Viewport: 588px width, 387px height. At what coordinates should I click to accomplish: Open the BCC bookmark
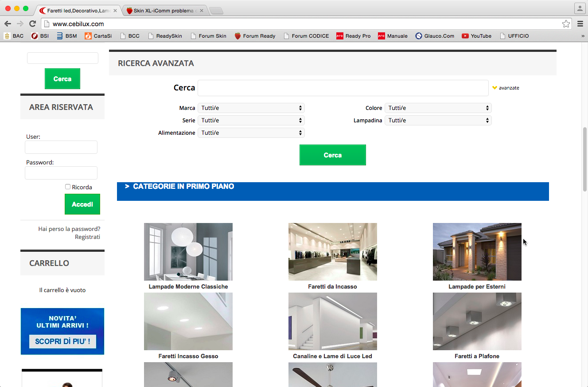point(130,36)
